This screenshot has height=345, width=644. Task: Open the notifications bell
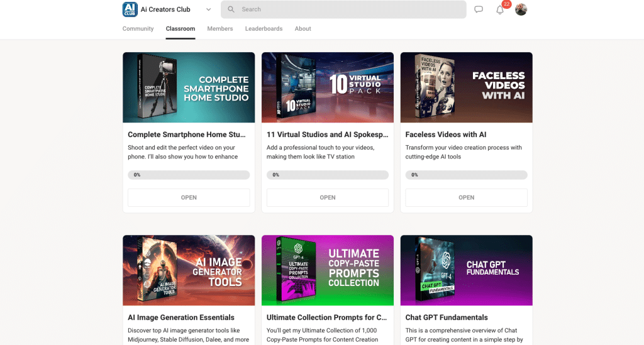[x=500, y=10]
